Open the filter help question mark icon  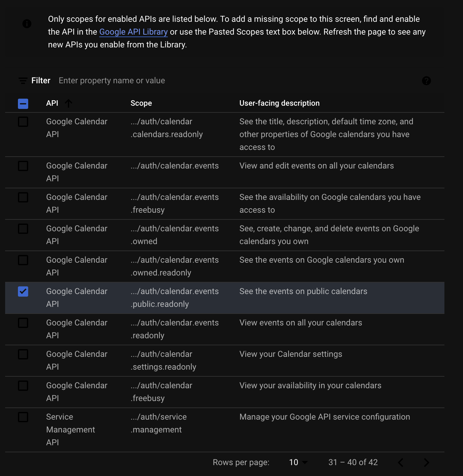pyautogui.click(x=426, y=81)
